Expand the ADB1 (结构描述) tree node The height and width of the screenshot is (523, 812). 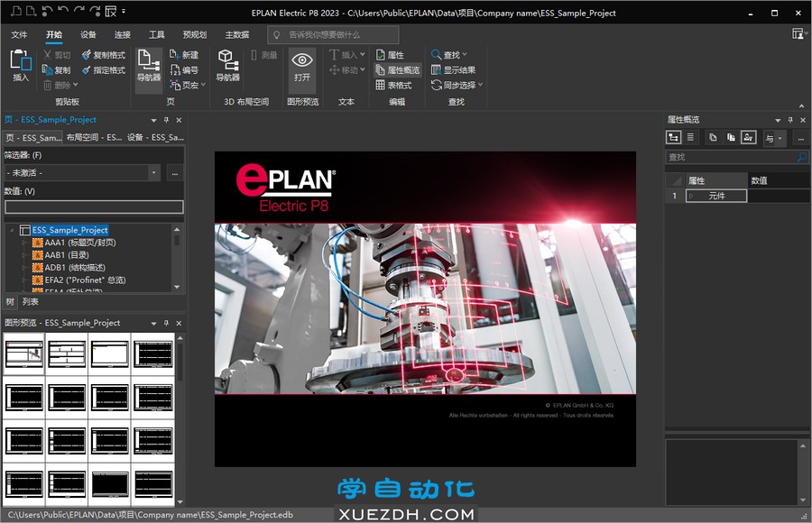23,268
